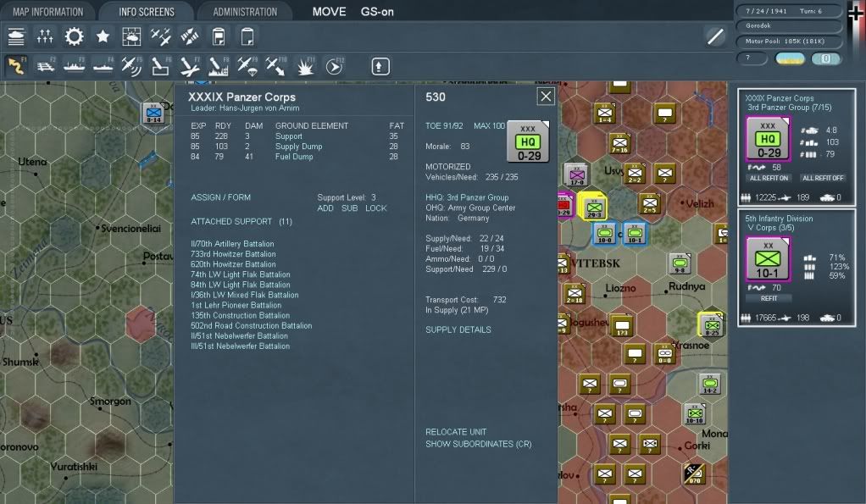Click the TOE 91/92 link
The image size is (866, 504).
[444, 126]
